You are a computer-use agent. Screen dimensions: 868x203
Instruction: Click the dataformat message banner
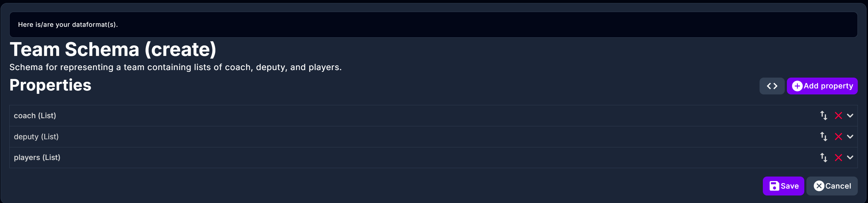pos(433,25)
